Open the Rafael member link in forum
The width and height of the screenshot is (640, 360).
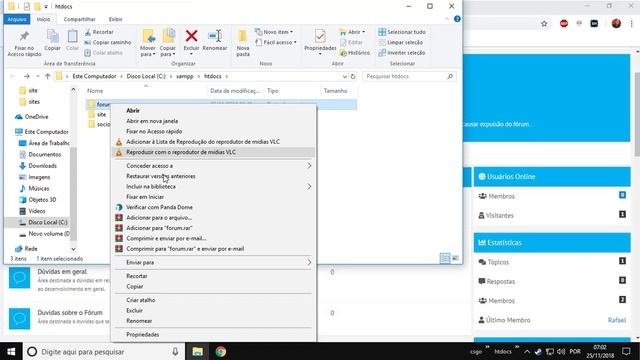click(x=617, y=320)
